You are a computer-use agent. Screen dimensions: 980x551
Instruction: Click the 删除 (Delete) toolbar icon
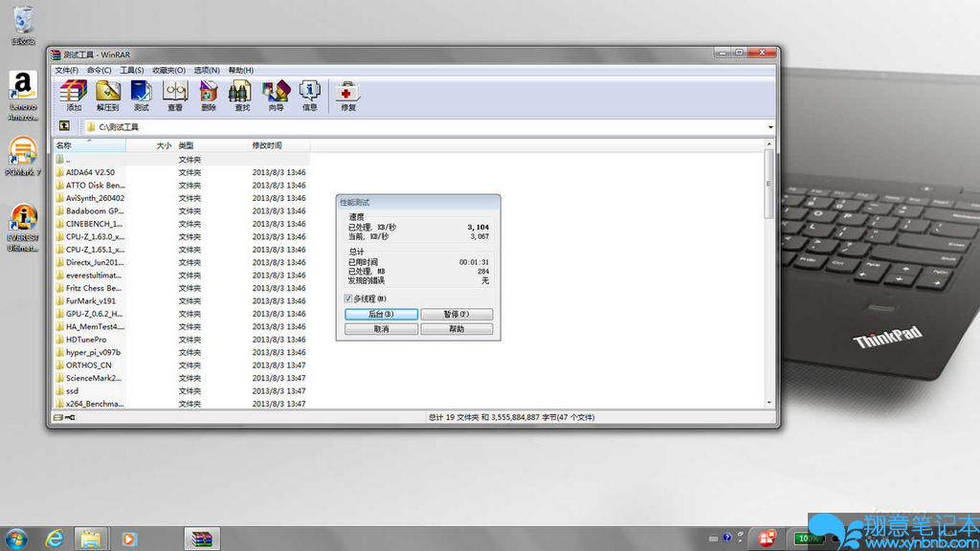click(209, 96)
